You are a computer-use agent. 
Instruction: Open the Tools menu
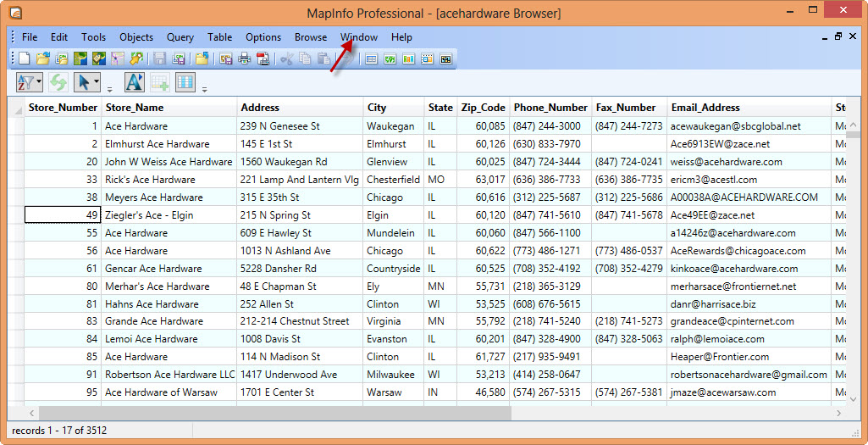[x=93, y=37]
